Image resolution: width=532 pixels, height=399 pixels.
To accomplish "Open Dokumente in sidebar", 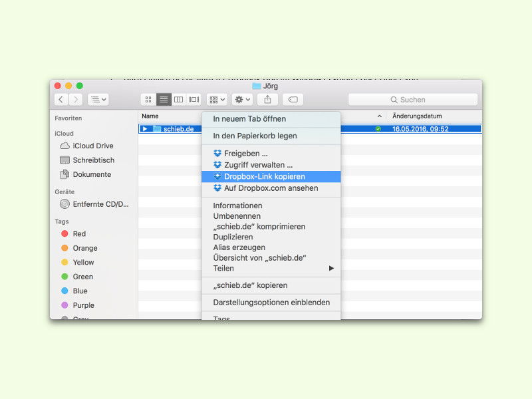I will click(86, 174).
